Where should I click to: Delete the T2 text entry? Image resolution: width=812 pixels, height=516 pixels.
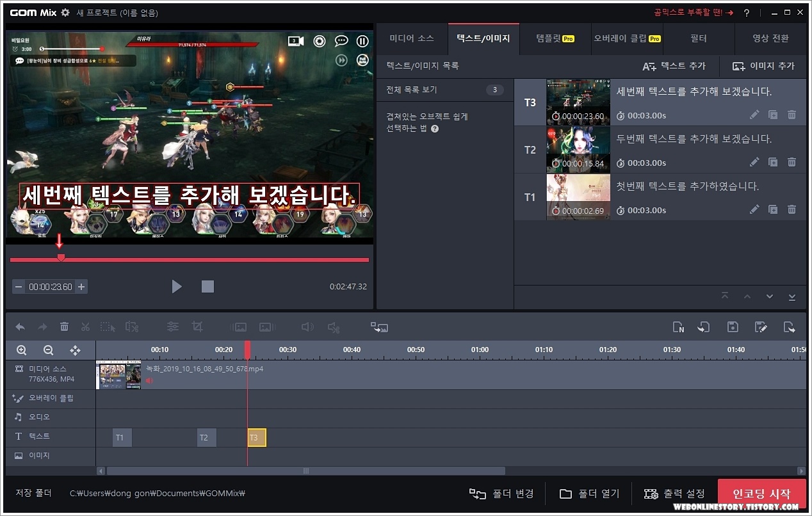coord(792,163)
